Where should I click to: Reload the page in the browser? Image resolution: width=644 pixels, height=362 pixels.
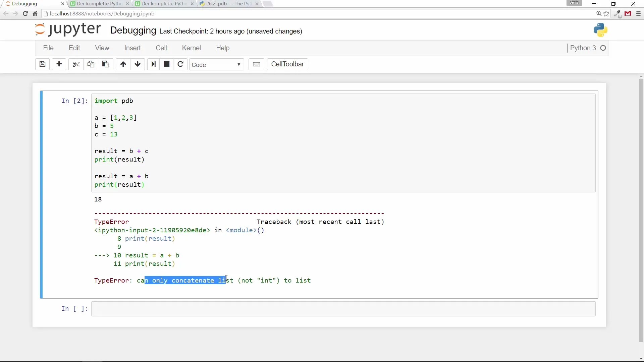[x=25, y=14]
